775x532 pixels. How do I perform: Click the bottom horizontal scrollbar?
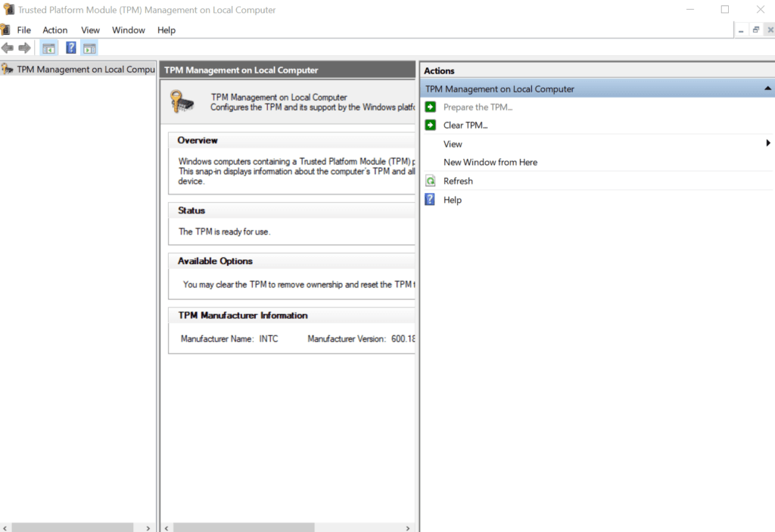tap(76, 527)
